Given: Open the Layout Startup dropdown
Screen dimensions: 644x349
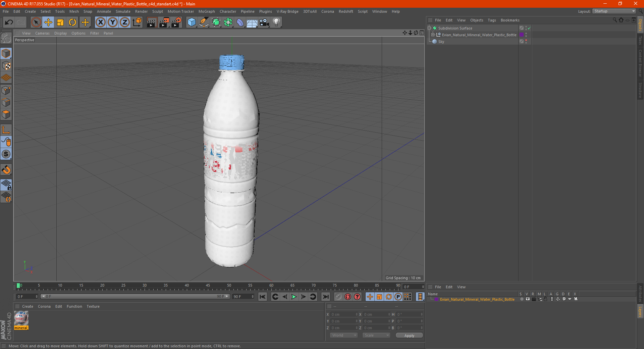Looking at the screenshot, I should (x=614, y=11).
